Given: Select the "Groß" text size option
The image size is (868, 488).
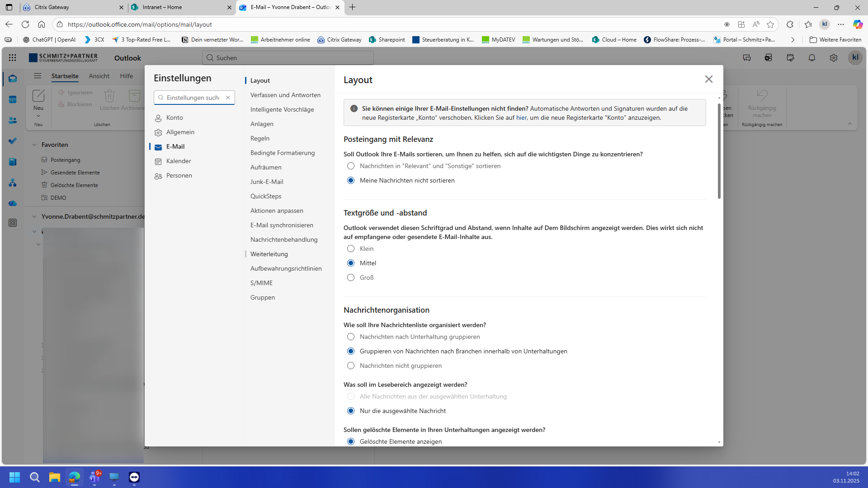Looking at the screenshot, I should pos(351,277).
